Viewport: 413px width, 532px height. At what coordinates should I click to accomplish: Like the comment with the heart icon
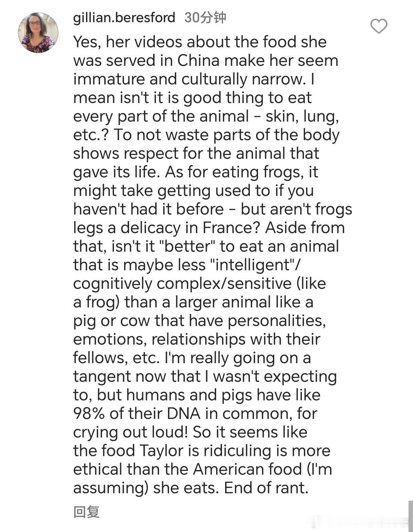click(379, 26)
